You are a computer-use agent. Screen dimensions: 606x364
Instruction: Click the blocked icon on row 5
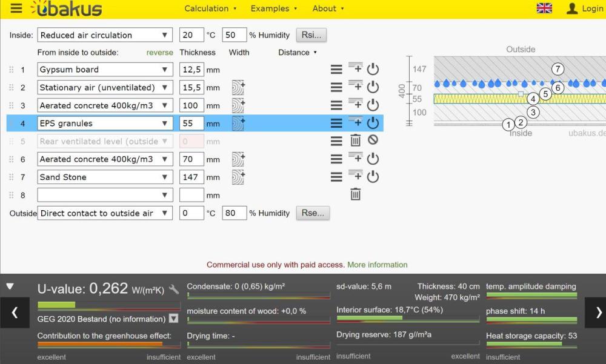point(373,140)
